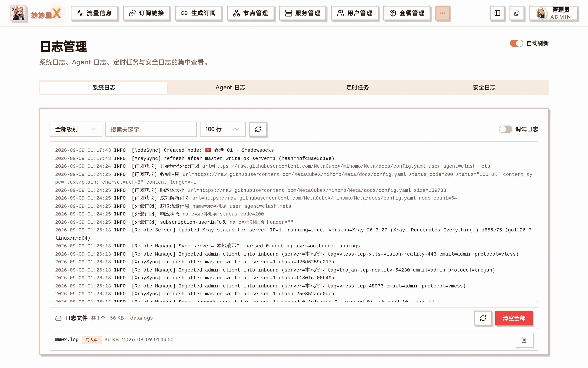
Task: Enable the 调试日志 debug log switch
Action: tap(505, 129)
